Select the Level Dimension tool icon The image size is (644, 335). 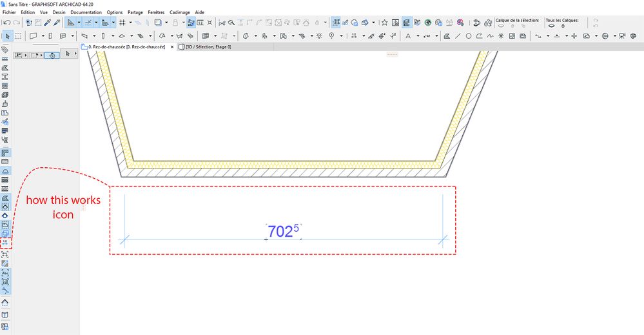click(x=393, y=36)
